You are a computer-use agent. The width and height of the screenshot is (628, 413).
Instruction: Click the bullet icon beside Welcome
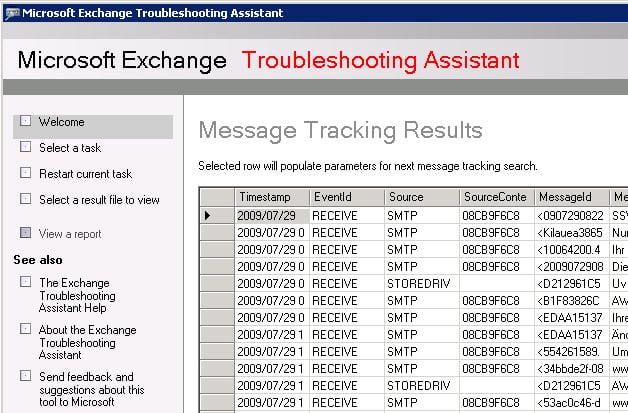coord(25,121)
